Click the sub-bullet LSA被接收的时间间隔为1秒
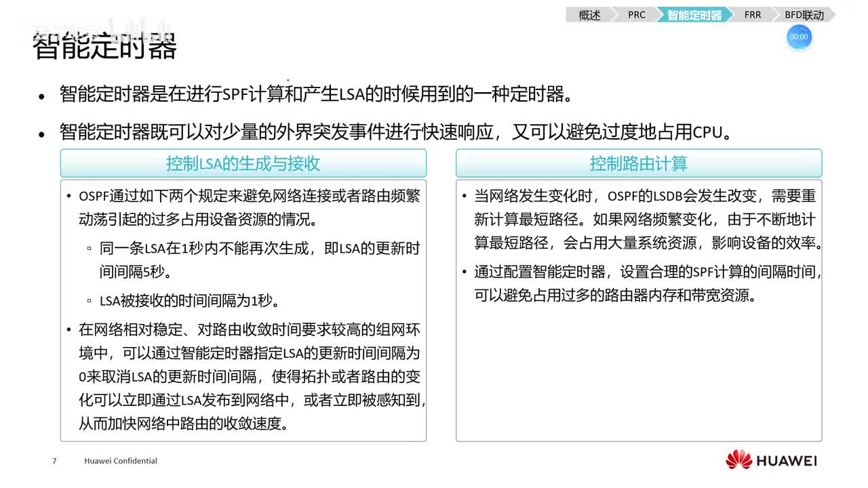This screenshot has height=488, width=868. tap(190, 300)
